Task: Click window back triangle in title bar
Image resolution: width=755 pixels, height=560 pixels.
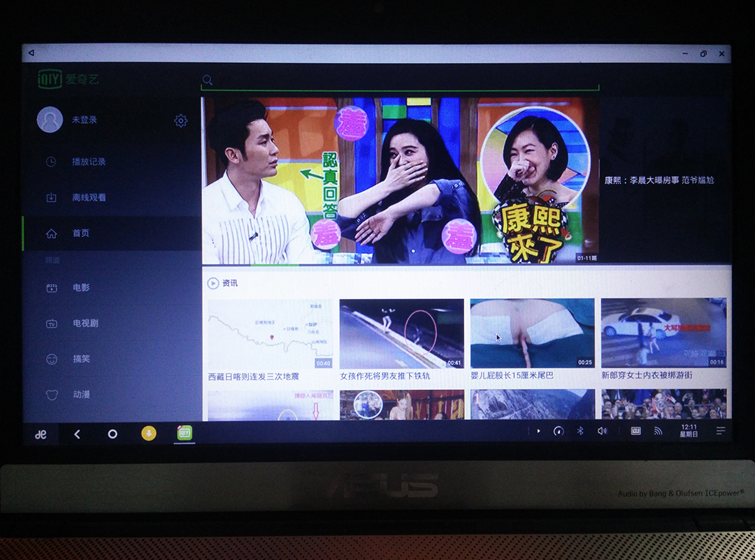Action: point(31,52)
